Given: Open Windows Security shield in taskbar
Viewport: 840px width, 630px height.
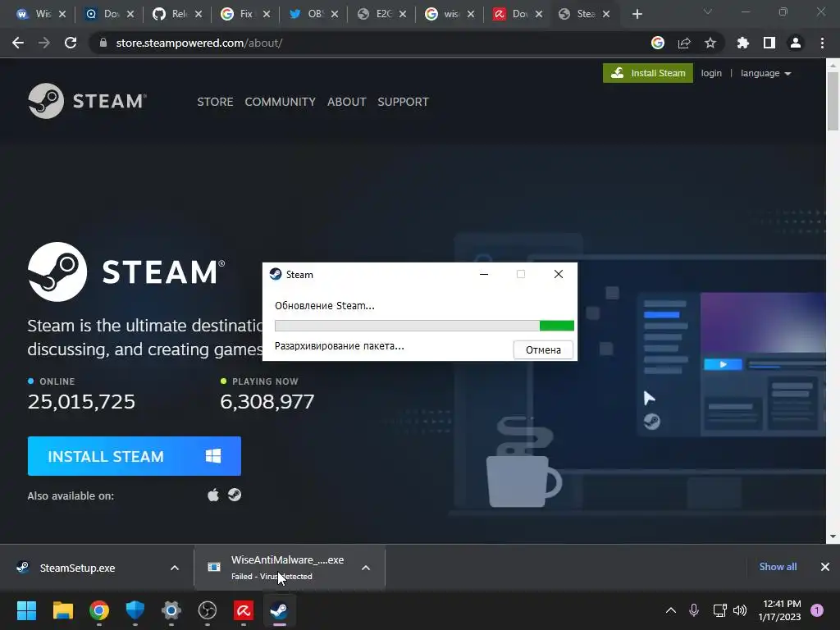Looking at the screenshot, I should pyautogui.click(x=135, y=610).
